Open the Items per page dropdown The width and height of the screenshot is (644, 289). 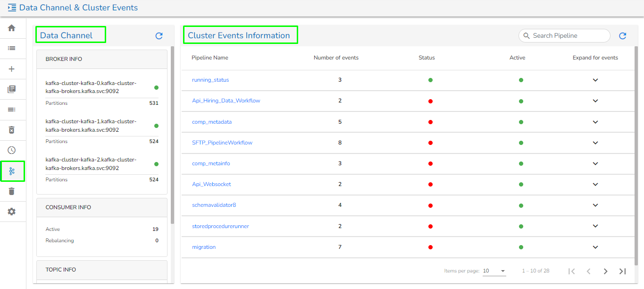[494, 271]
